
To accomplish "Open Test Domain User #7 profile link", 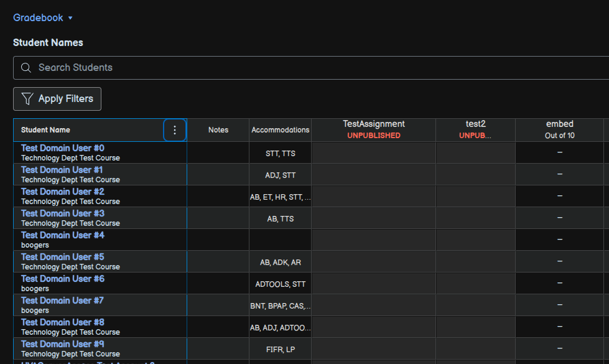I will [62, 301].
